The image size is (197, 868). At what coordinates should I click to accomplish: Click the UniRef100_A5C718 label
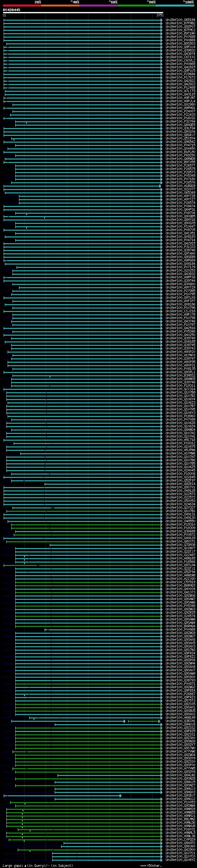(x=180, y=440)
